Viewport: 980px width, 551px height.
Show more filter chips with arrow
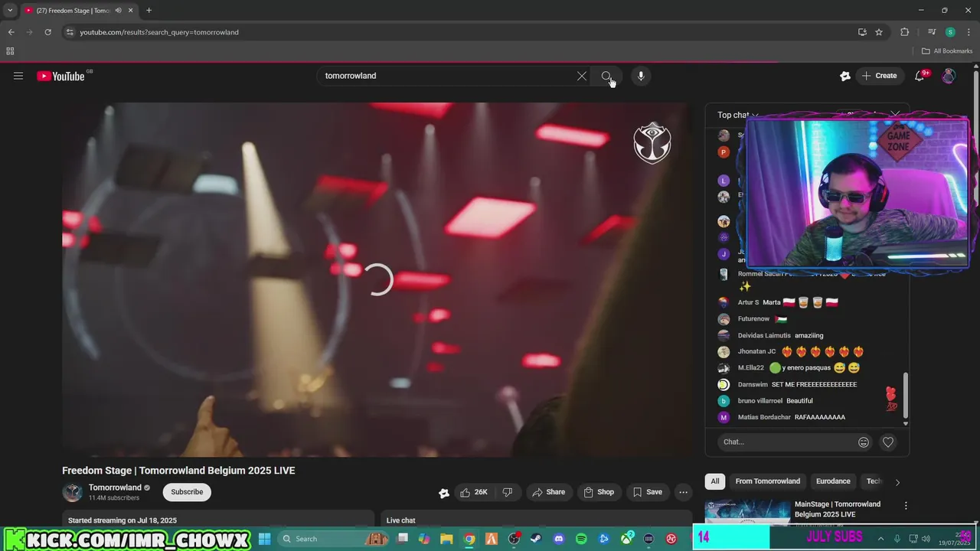click(x=897, y=482)
